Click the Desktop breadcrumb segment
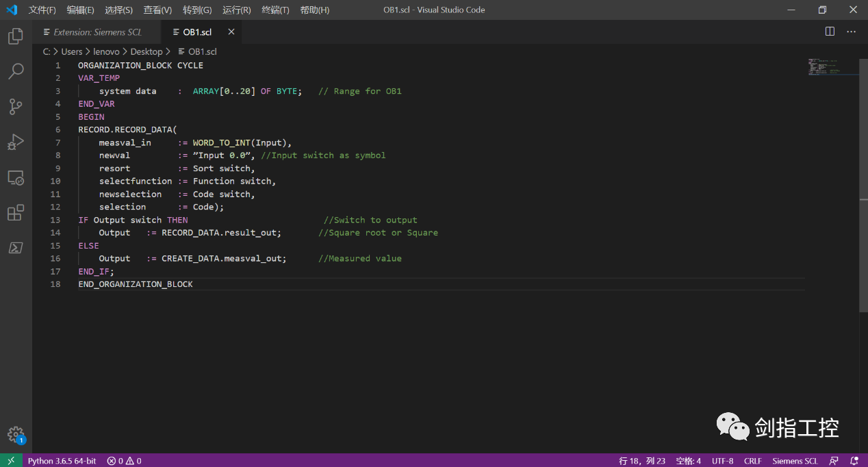The height and width of the screenshot is (467, 868). (x=146, y=51)
